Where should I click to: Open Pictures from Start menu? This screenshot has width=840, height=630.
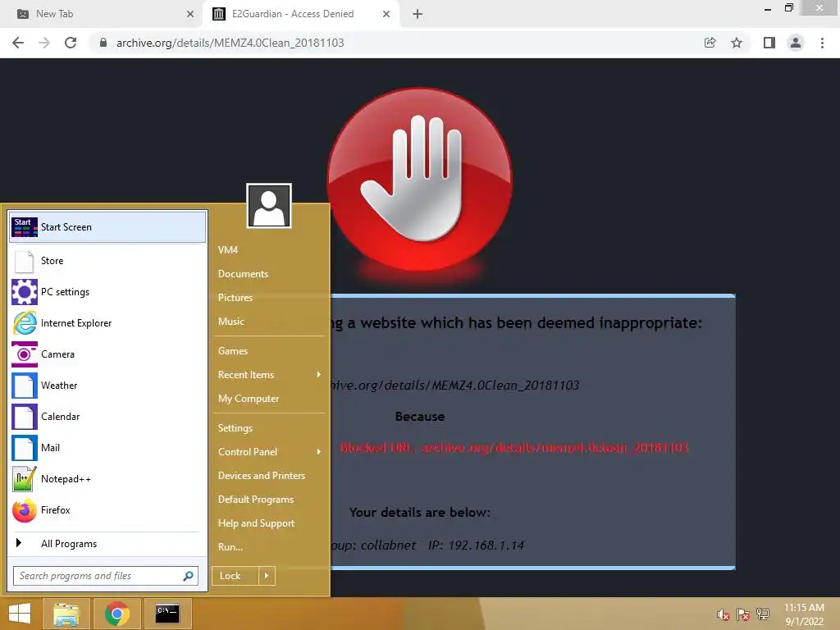tap(235, 297)
